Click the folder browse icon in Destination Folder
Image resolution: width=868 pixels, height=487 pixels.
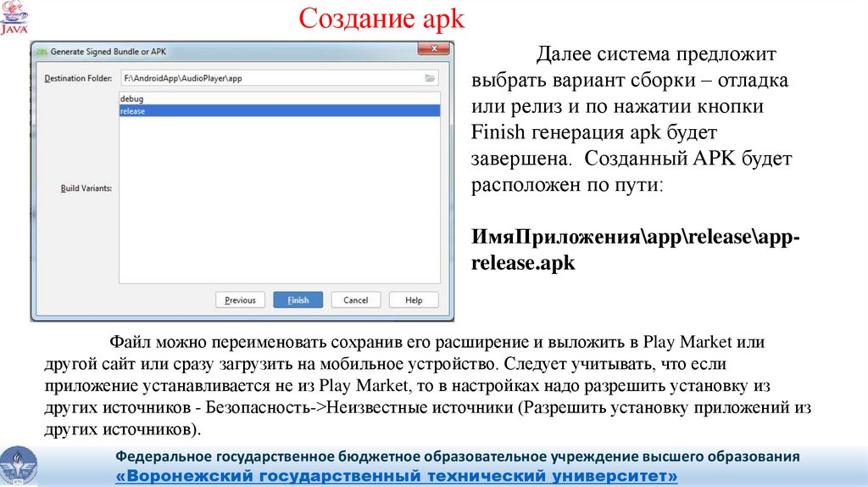click(x=430, y=78)
